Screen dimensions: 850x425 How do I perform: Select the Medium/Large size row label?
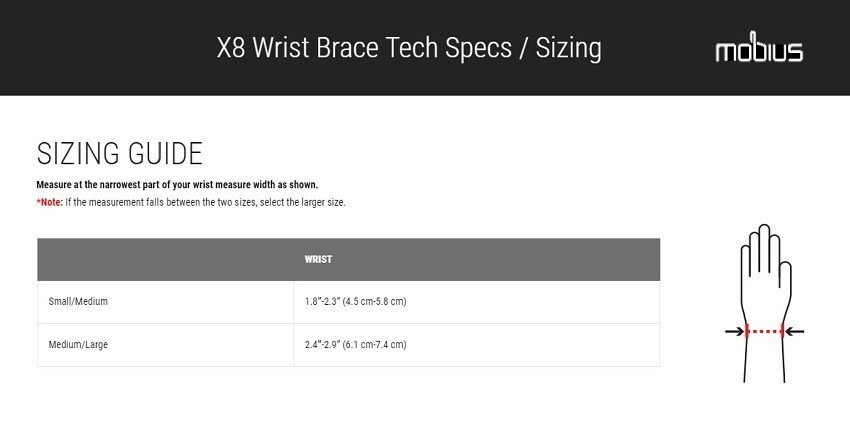78,345
